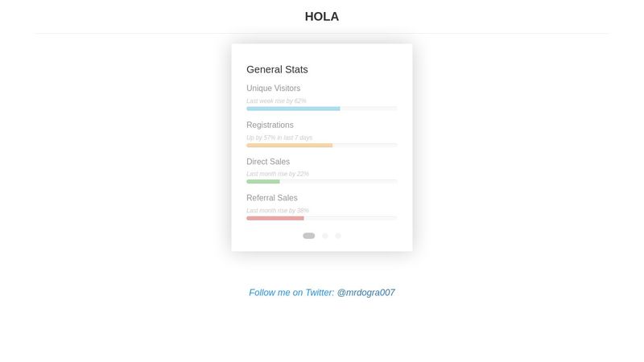Click the Registrations label
The image size is (644, 362).
(x=270, y=125)
